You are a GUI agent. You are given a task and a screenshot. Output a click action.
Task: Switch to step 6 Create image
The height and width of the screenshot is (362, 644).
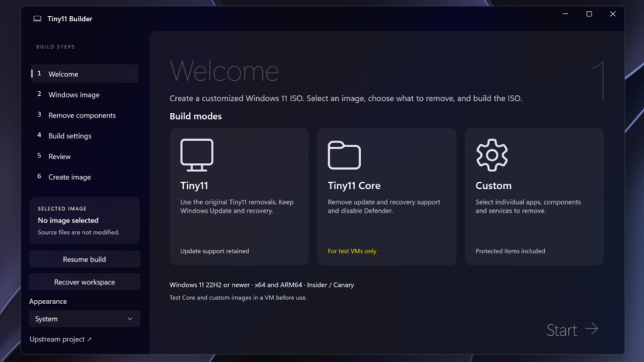coord(85,177)
